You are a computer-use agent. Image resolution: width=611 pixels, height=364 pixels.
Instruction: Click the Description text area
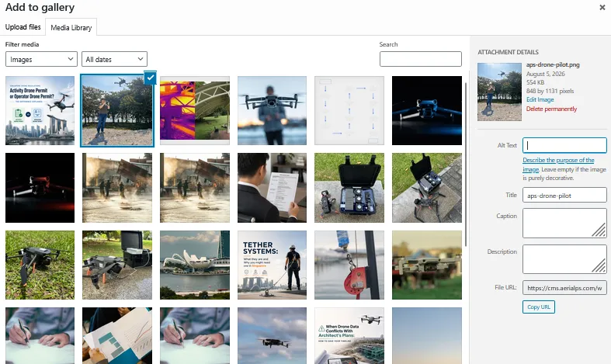tap(564, 259)
